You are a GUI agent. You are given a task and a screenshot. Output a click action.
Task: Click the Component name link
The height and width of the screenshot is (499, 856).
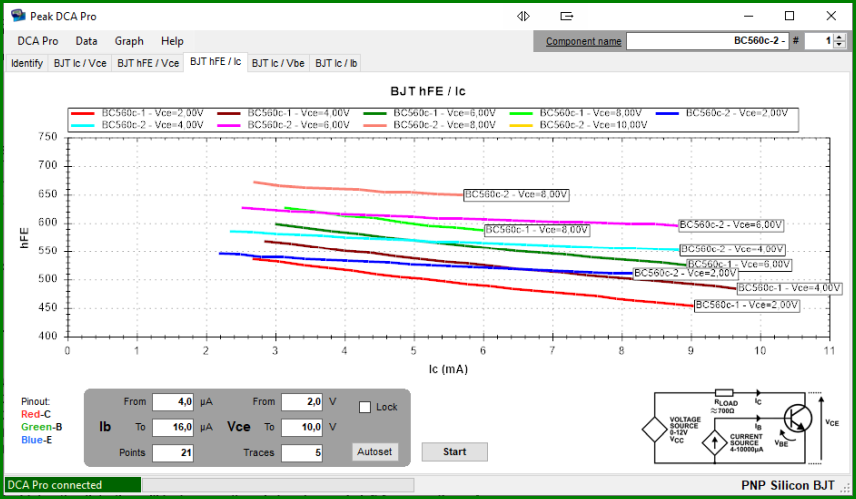(583, 41)
